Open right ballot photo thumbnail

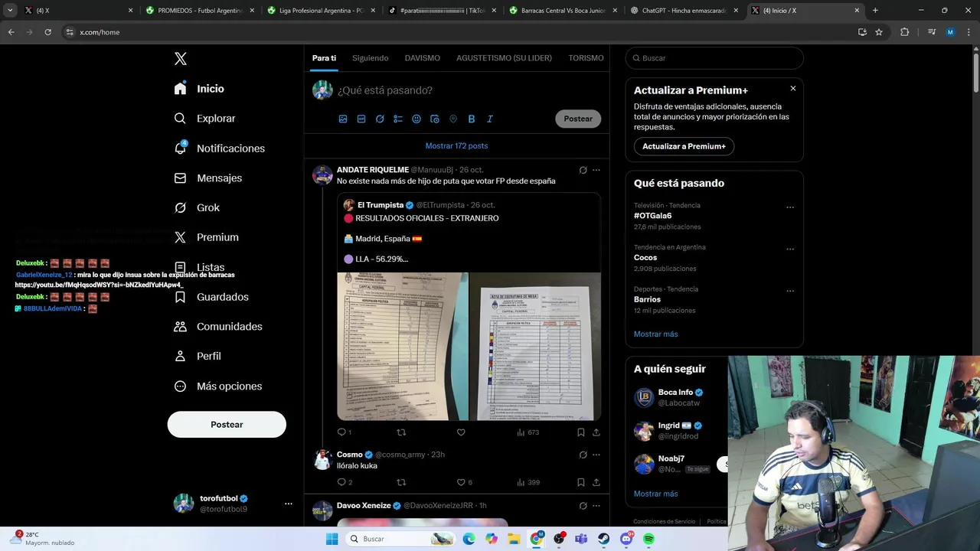click(535, 346)
